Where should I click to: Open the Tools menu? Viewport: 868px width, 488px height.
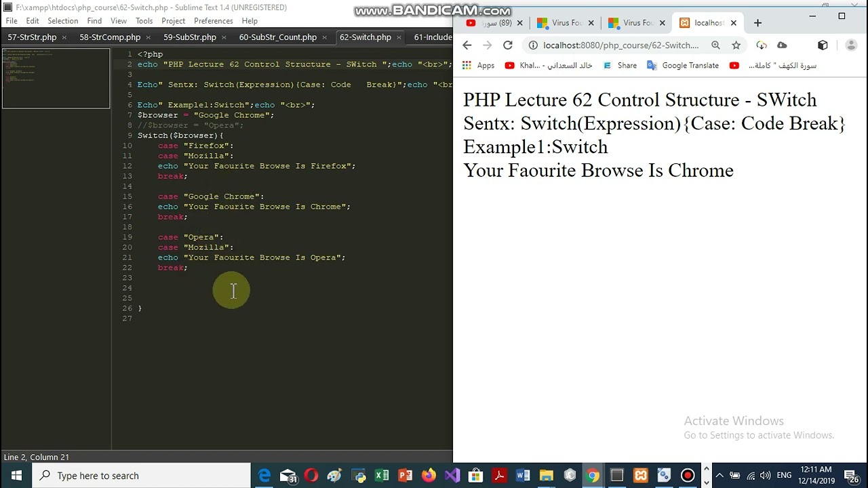(x=144, y=21)
